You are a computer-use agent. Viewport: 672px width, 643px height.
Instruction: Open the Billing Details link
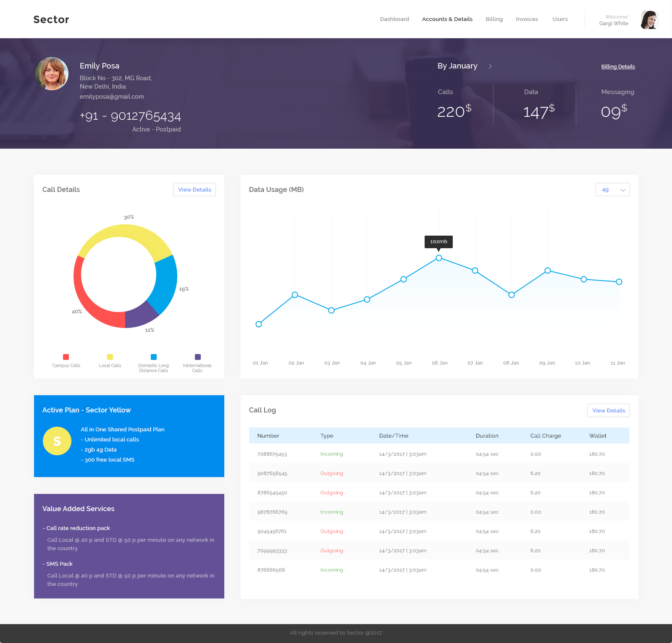point(618,67)
